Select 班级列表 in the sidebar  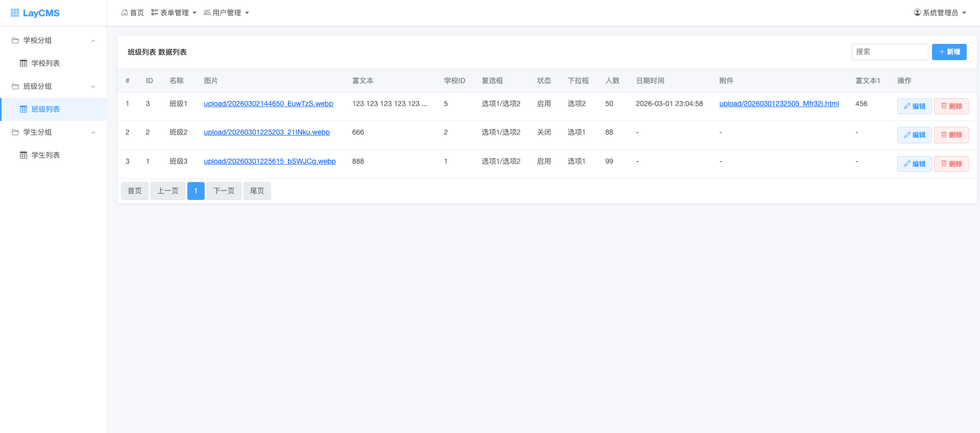click(x=45, y=109)
